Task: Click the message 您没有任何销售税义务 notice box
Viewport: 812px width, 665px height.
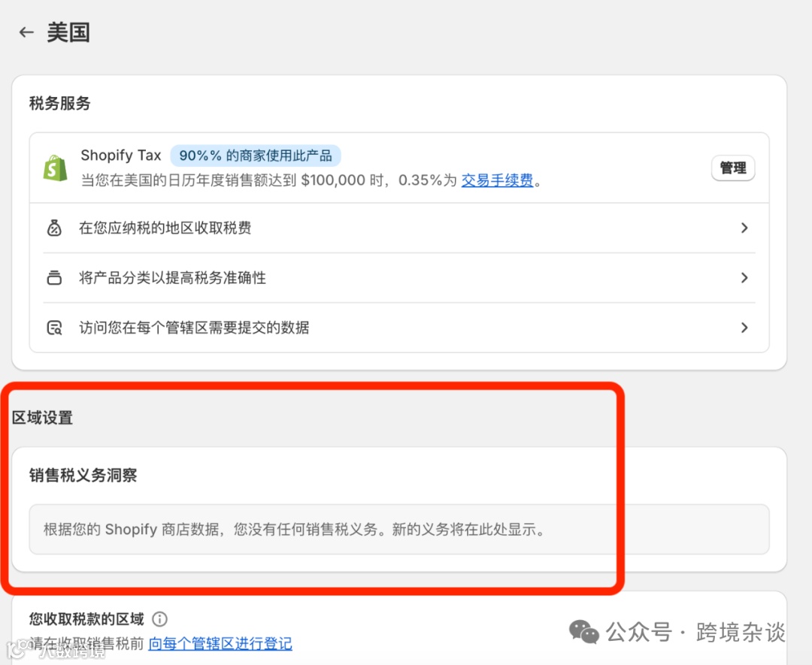Action: tap(399, 530)
